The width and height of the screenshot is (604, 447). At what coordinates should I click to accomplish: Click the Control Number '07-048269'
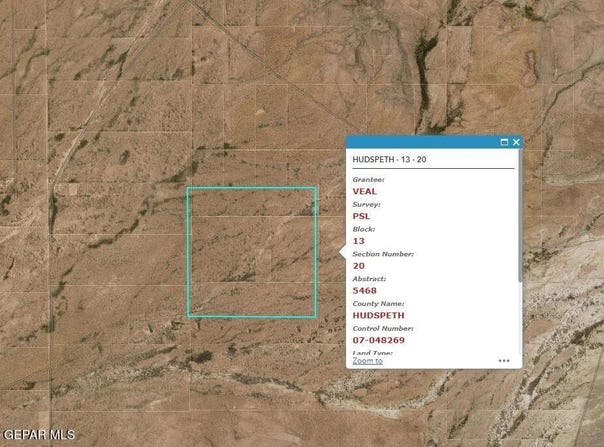click(x=378, y=340)
